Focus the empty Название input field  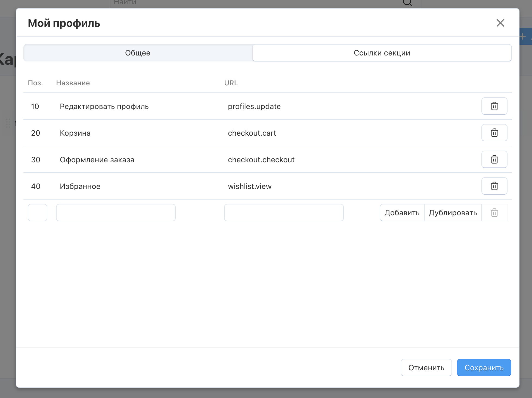pyautogui.click(x=116, y=213)
